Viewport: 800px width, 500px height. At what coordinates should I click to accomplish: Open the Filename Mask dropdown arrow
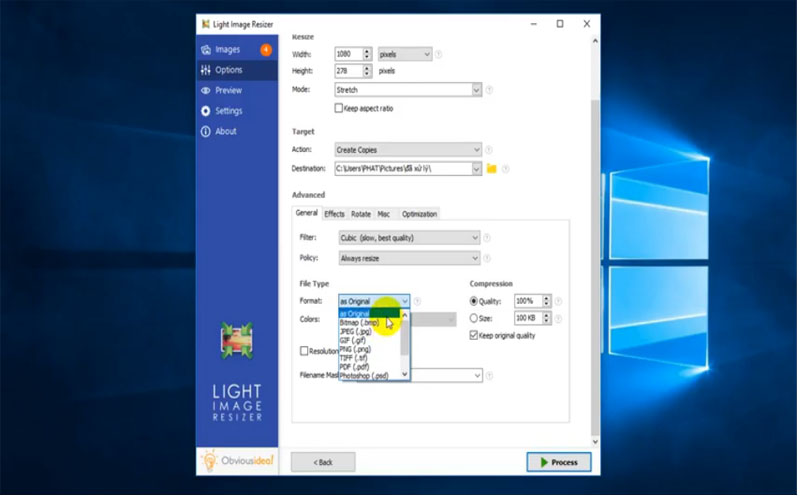point(477,376)
